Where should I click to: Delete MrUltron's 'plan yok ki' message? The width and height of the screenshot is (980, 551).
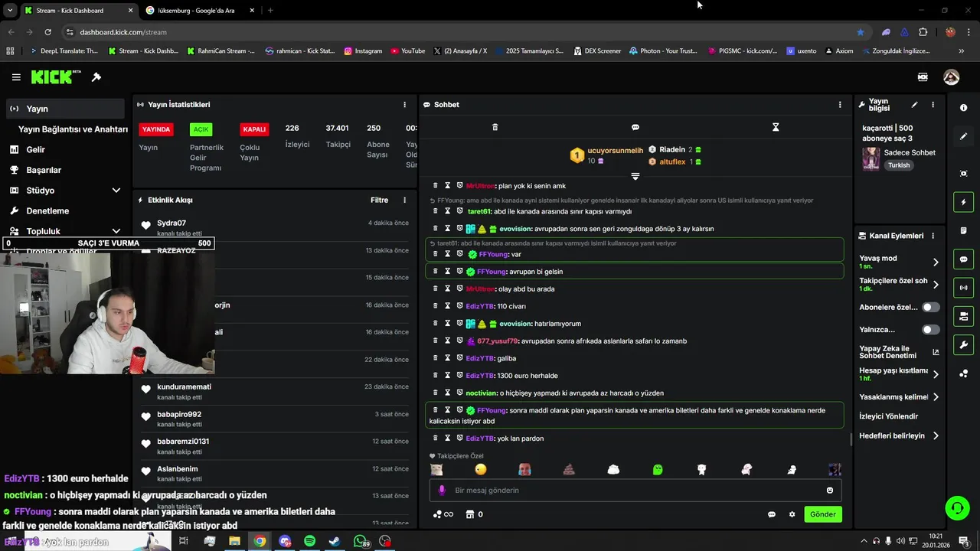pyautogui.click(x=436, y=185)
